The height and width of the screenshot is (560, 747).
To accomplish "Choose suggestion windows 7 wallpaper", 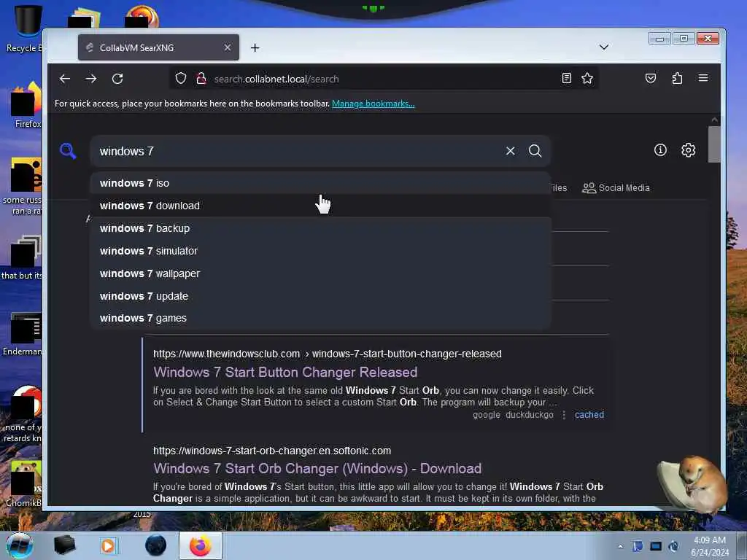I will tap(320, 274).
